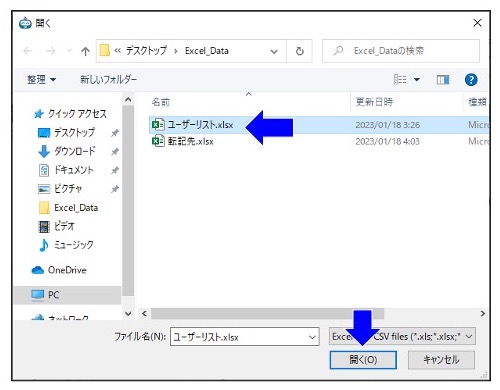Click the horizontal scrollbar left arrow
The height and width of the screenshot is (390, 500).
tap(144, 313)
